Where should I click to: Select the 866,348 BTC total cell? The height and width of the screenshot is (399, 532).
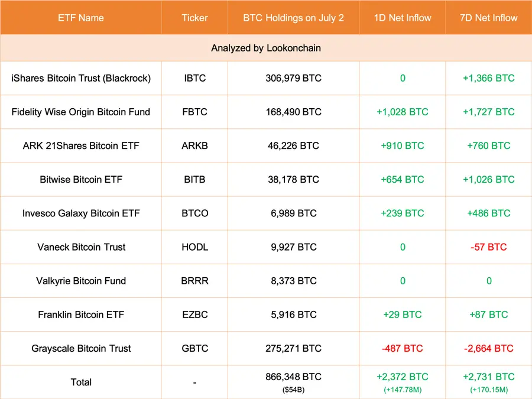(x=293, y=382)
